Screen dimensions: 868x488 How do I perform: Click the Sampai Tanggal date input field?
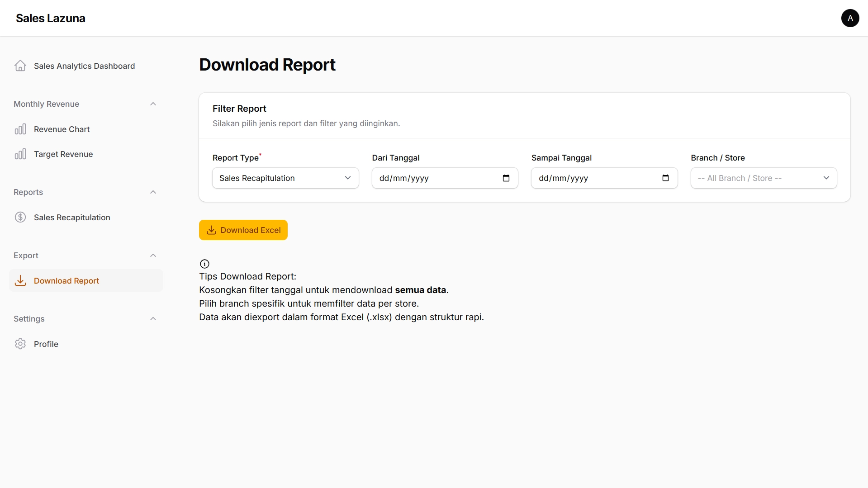point(604,178)
